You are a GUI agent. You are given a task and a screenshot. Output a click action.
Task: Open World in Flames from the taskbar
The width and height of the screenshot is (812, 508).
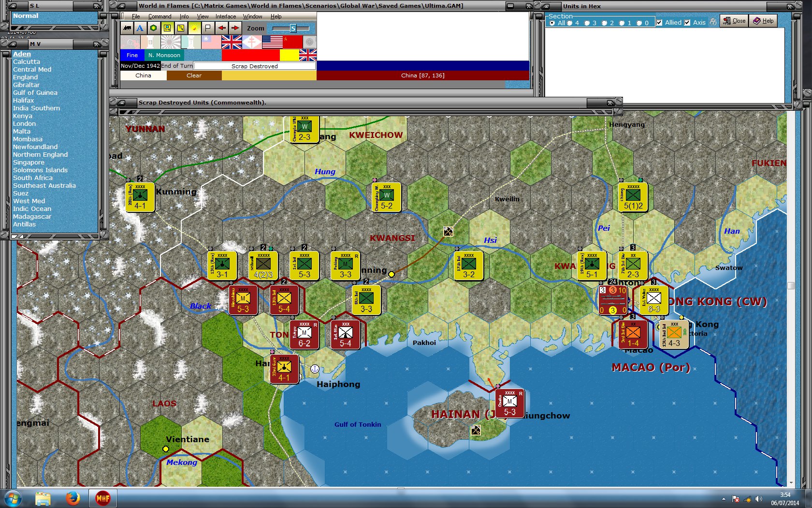click(x=102, y=498)
